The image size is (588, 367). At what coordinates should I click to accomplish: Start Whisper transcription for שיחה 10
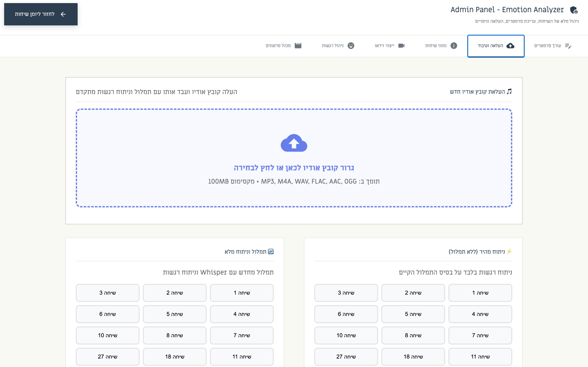[107, 335]
